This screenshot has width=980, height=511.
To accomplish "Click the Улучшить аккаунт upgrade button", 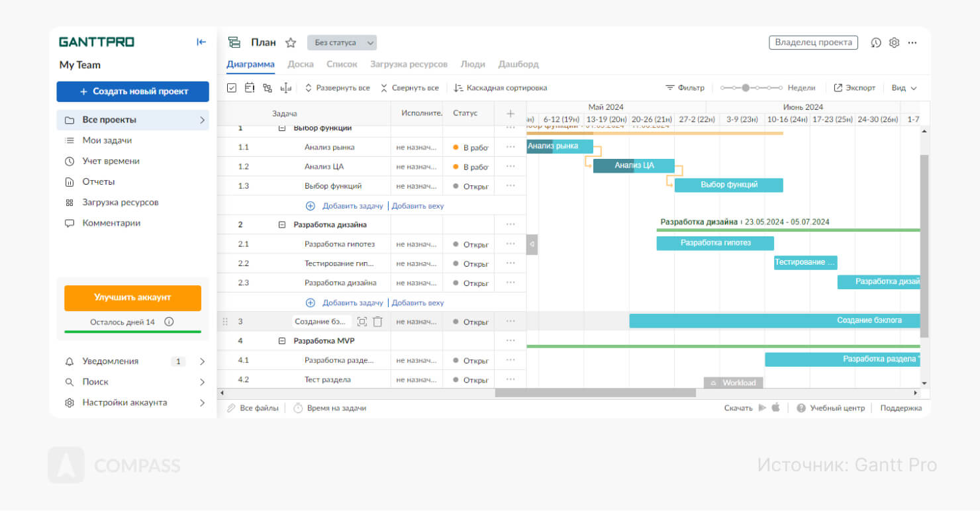I will point(132,298).
